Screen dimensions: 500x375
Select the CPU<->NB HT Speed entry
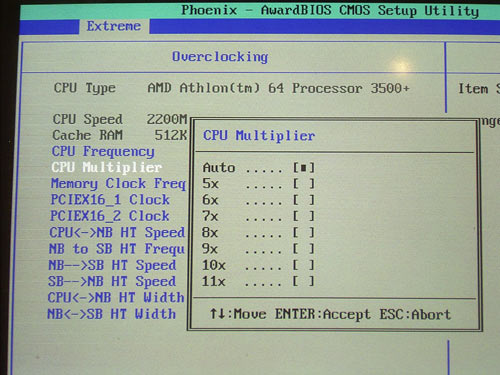(x=117, y=232)
